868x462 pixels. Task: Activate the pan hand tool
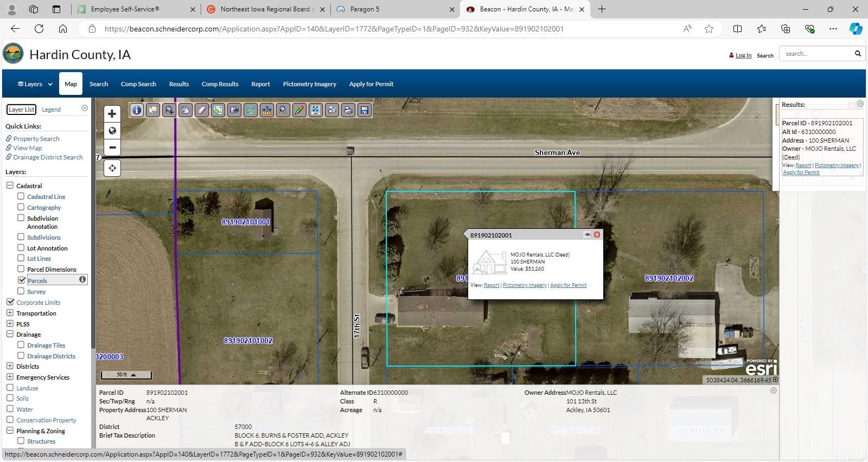point(185,110)
